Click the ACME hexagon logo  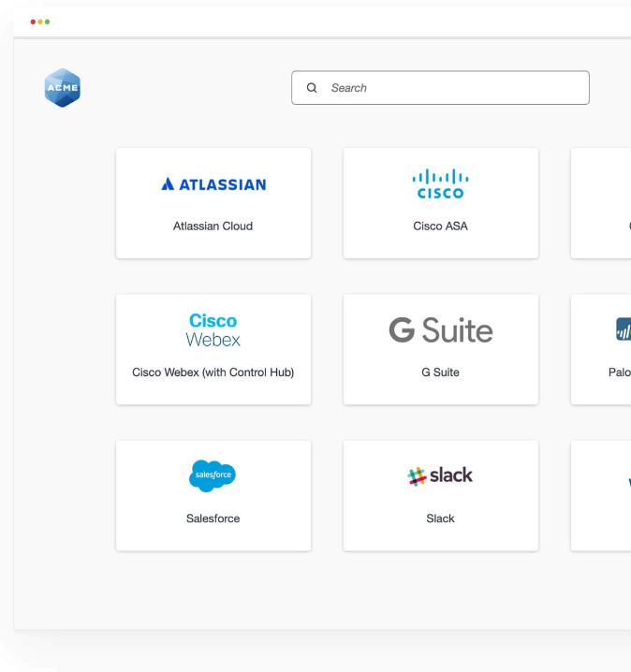tap(63, 88)
